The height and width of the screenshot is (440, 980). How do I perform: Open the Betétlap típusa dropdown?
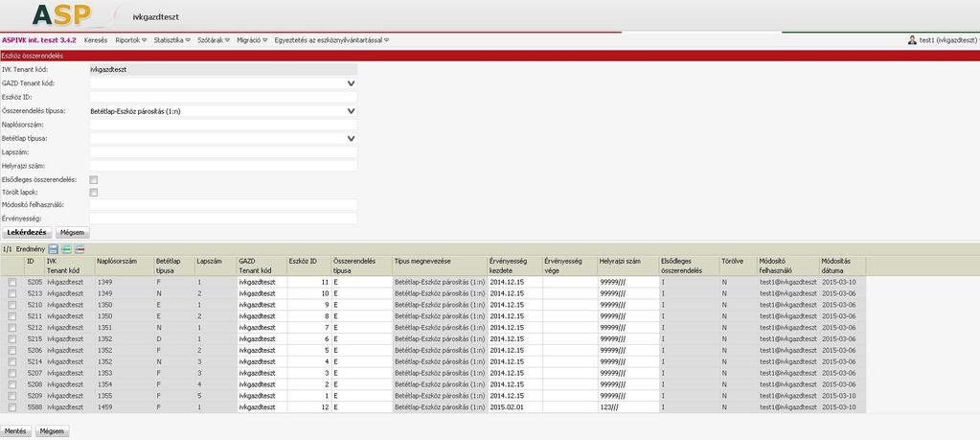pos(224,139)
